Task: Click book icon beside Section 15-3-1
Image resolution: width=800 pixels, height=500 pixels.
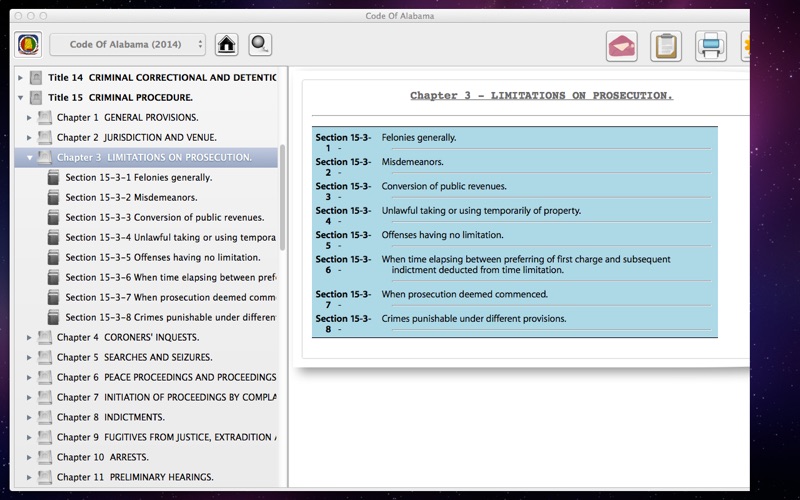Action: pyautogui.click(x=53, y=178)
